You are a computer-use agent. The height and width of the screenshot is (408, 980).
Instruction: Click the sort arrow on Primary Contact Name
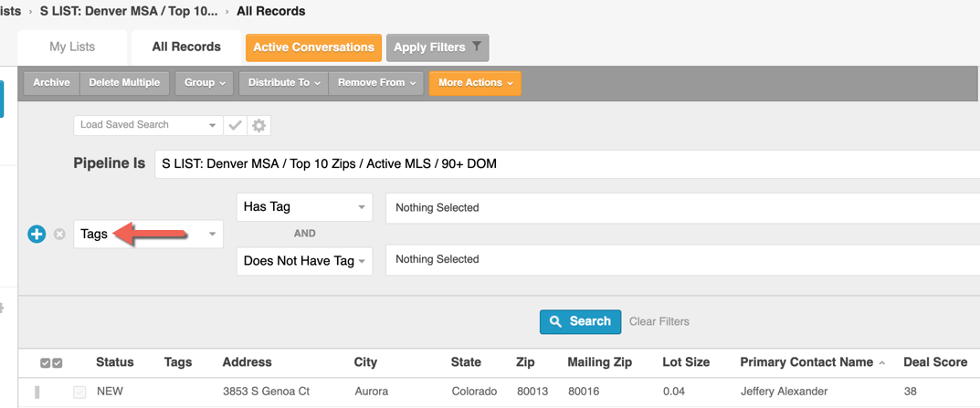[x=882, y=363]
